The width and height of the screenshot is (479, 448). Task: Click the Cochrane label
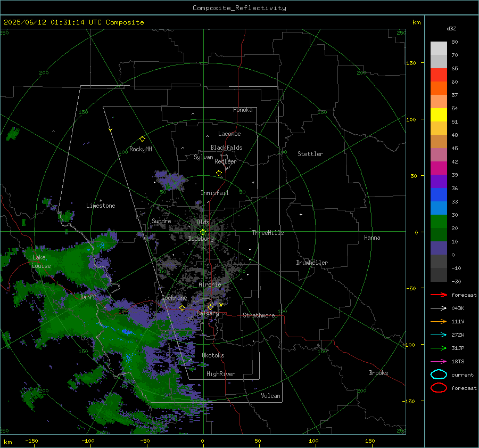(174, 298)
